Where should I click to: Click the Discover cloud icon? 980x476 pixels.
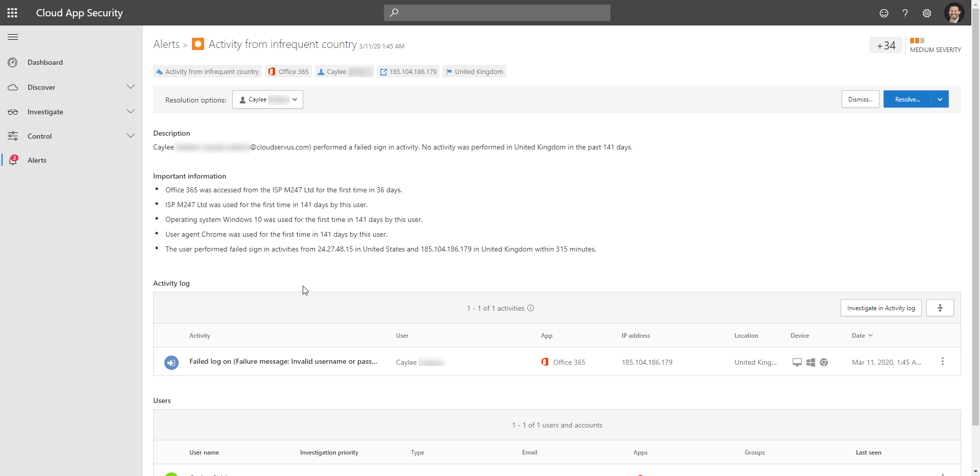13,87
